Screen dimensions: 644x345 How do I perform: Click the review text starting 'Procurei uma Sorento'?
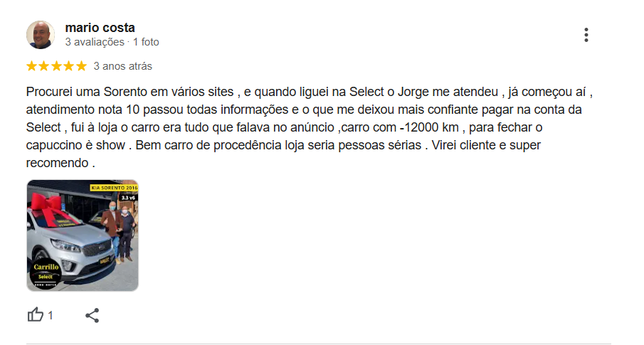[x=309, y=127]
